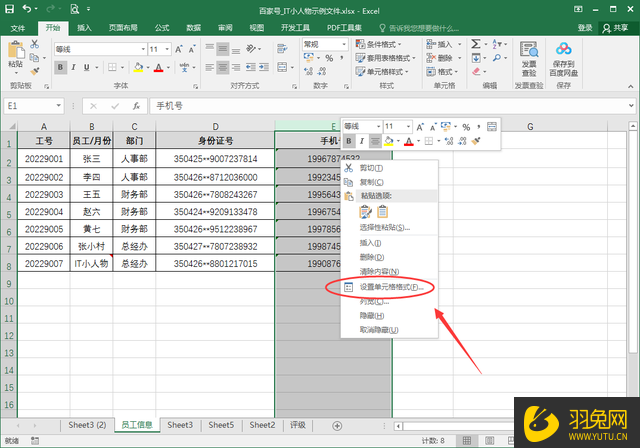The height and width of the screenshot is (448, 640).
Task: Open mini toolbar font size dropdown
Action: coord(408,126)
